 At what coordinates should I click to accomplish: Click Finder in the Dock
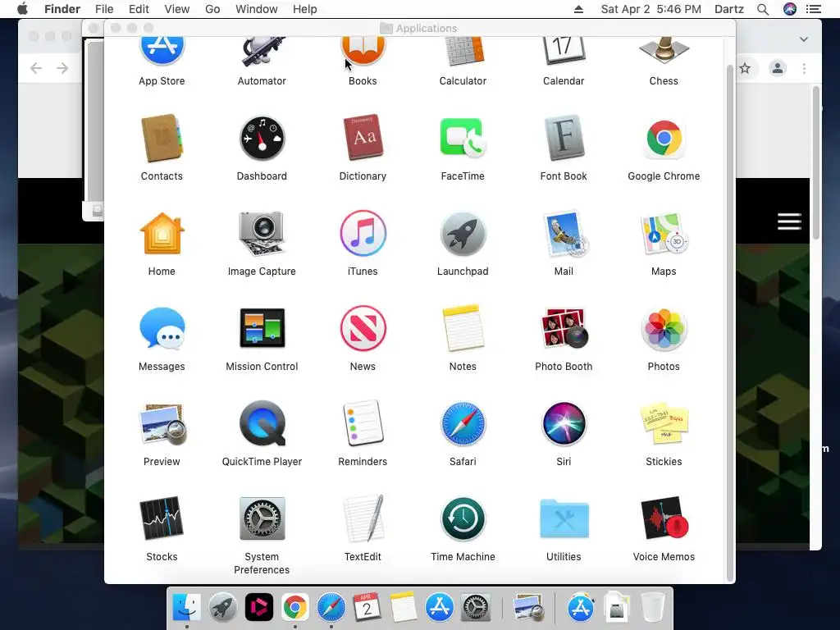click(x=186, y=608)
